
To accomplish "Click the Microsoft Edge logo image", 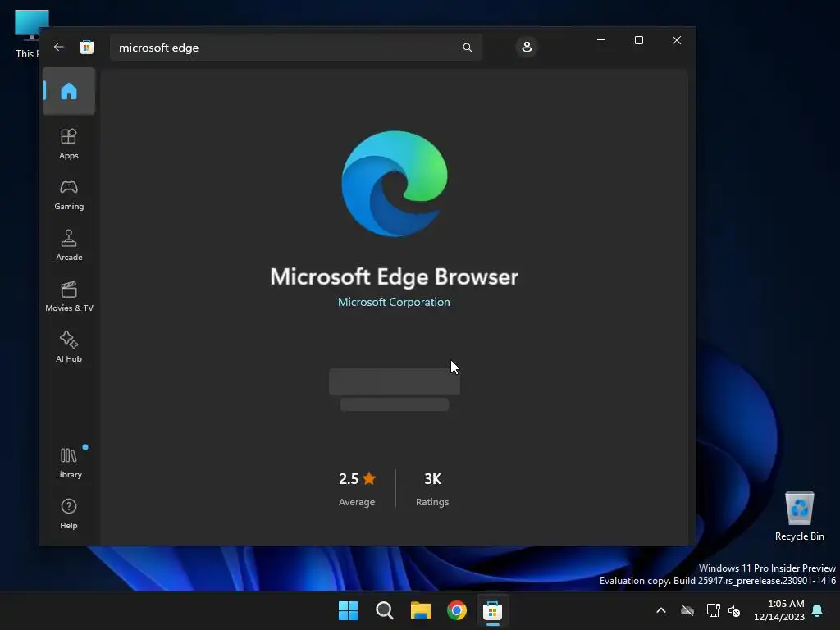I will point(395,183).
